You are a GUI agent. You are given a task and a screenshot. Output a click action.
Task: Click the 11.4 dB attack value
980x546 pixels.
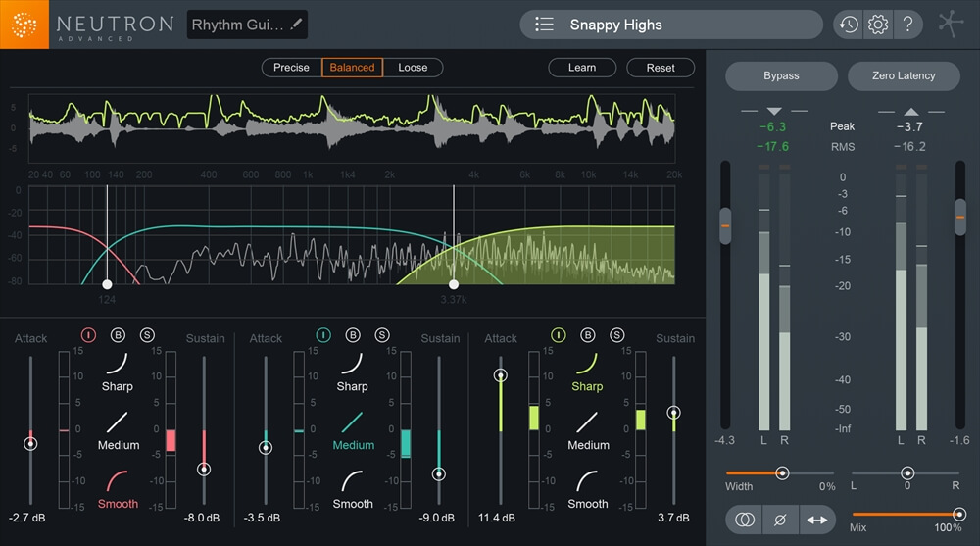(496, 518)
